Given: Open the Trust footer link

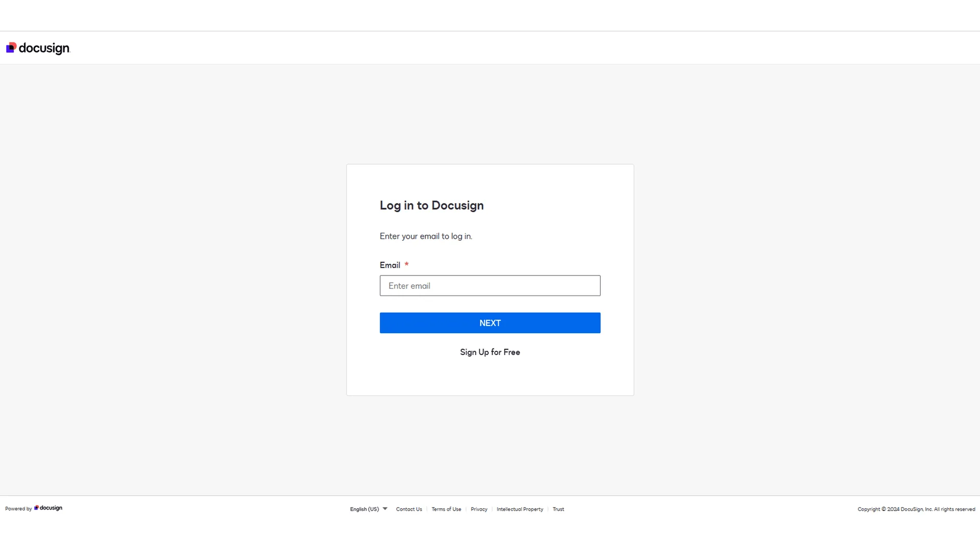Looking at the screenshot, I should pyautogui.click(x=558, y=509).
